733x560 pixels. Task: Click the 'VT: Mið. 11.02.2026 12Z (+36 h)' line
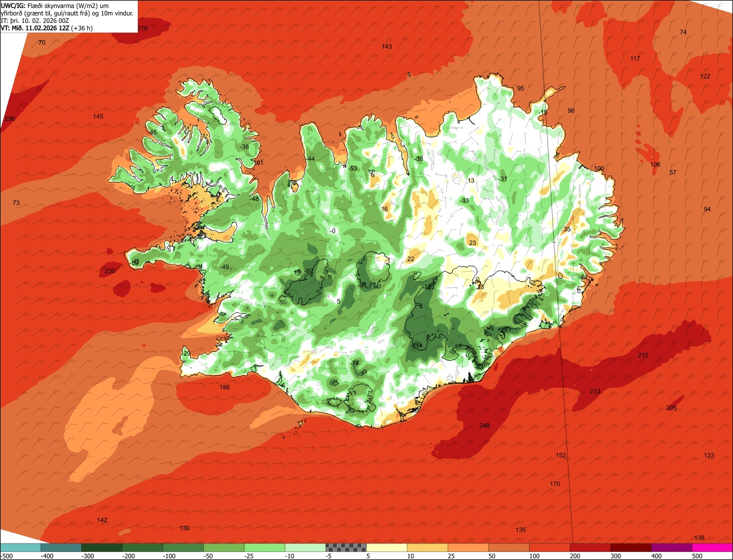[x=47, y=27]
